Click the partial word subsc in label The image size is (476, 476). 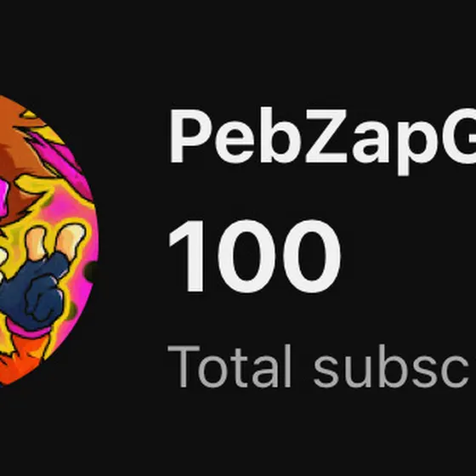[392, 366]
